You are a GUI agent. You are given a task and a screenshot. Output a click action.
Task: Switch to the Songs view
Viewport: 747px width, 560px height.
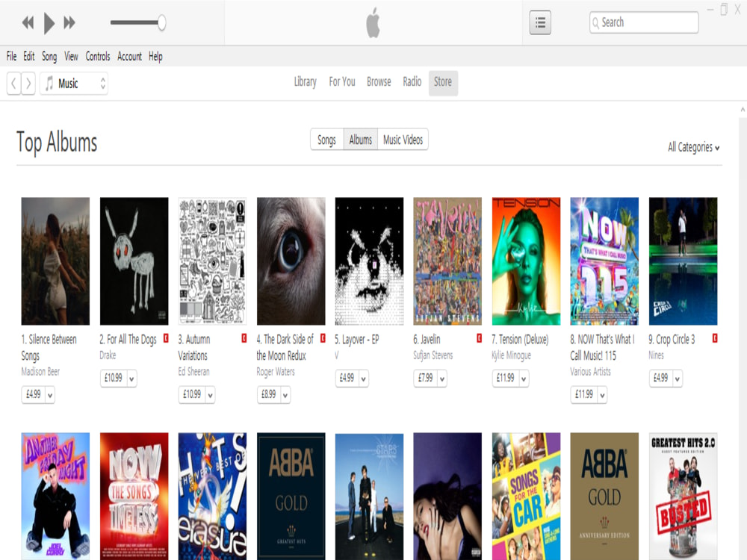click(x=326, y=139)
